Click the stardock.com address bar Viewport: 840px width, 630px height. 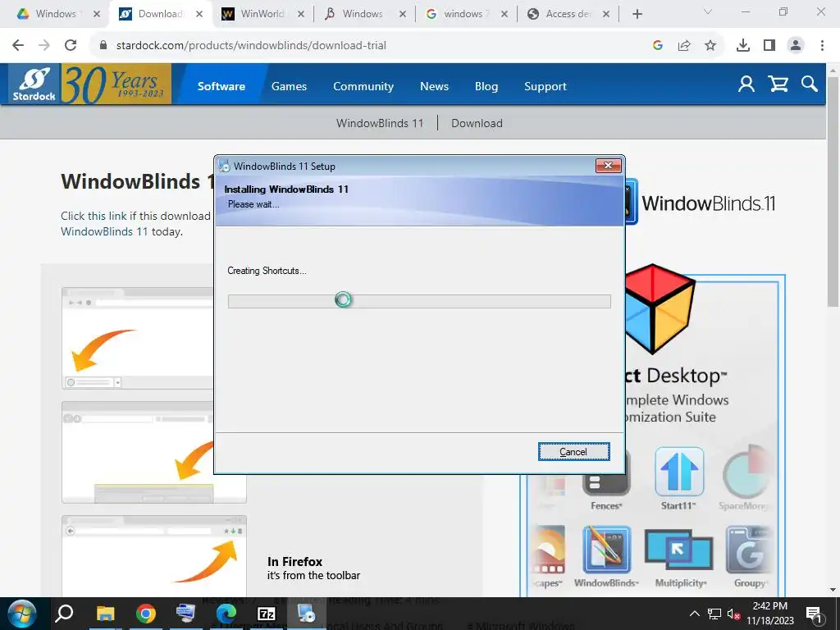pyautogui.click(x=370, y=46)
